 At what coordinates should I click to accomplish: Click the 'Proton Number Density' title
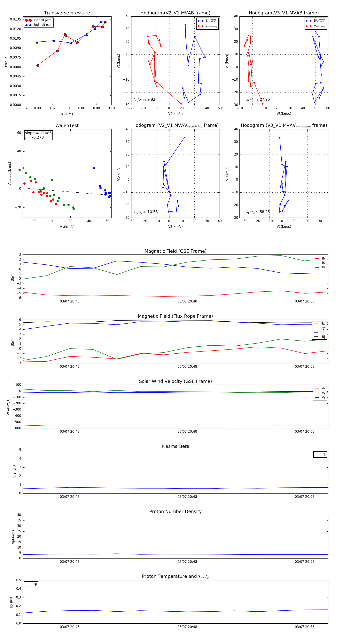175,511
